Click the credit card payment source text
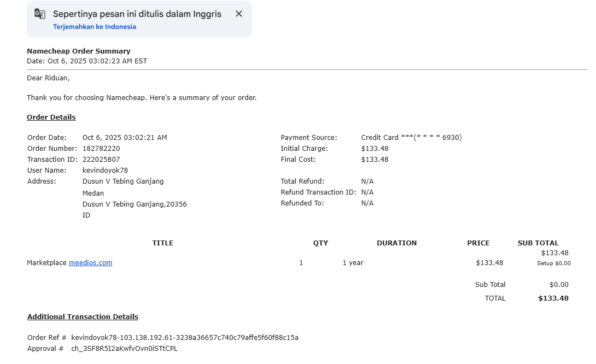596x364 pixels. tap(411, 138)
